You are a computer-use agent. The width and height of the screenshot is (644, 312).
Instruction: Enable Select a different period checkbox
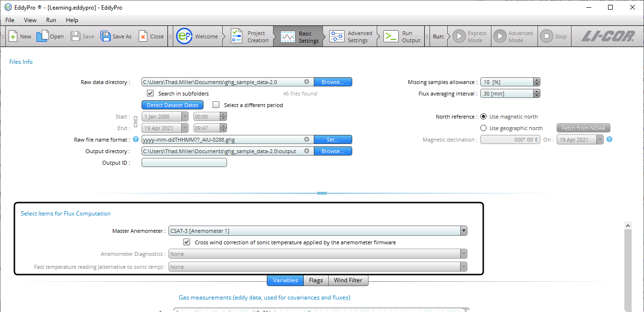(216, 105)
